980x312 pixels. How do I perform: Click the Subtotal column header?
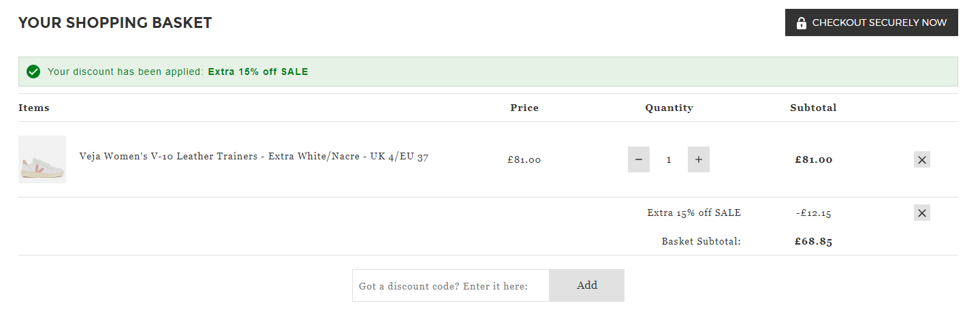pyautogui.click(x=813, y=108)
